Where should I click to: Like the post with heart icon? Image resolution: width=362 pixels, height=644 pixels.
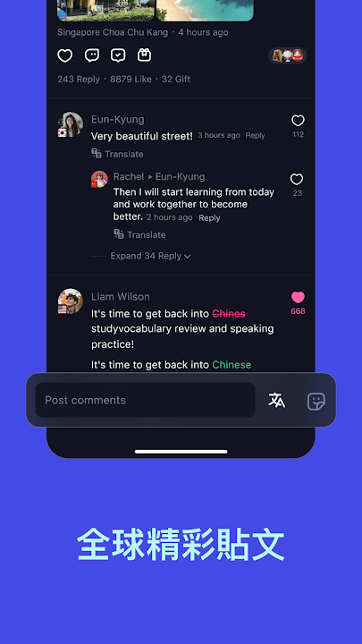65,55
